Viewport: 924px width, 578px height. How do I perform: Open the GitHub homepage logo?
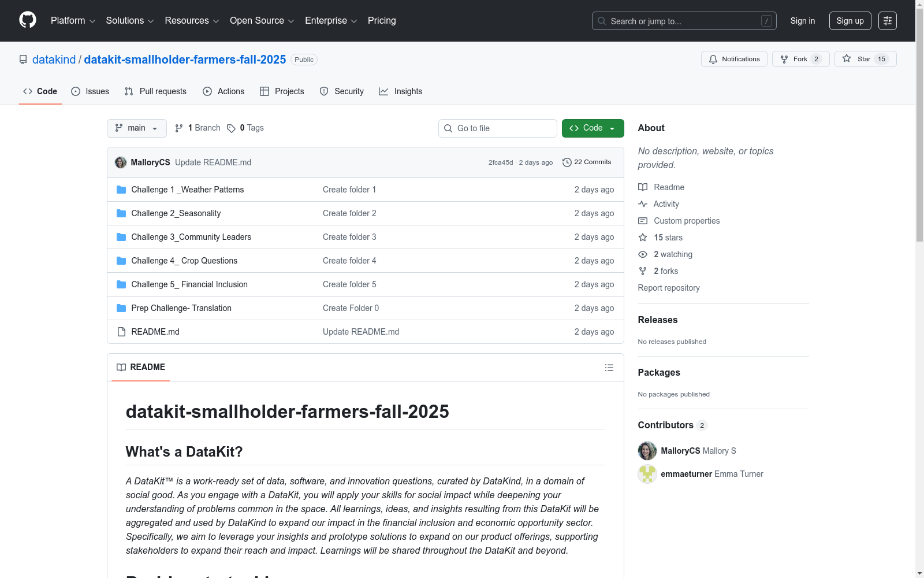tap(28, 20)
